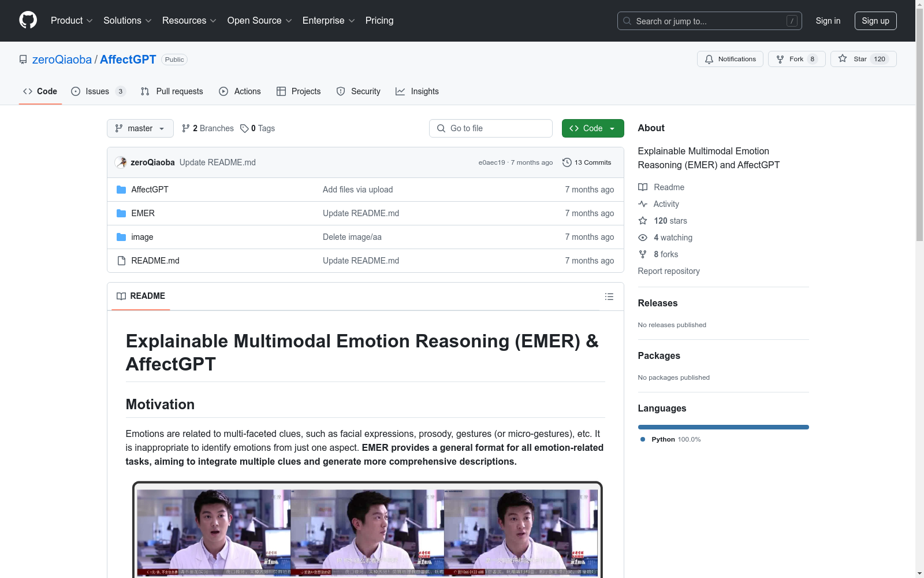Viewport: 924px width, 578px height.
Task: Star the AffectGPT repository
Action: click(x=863, y=59)
